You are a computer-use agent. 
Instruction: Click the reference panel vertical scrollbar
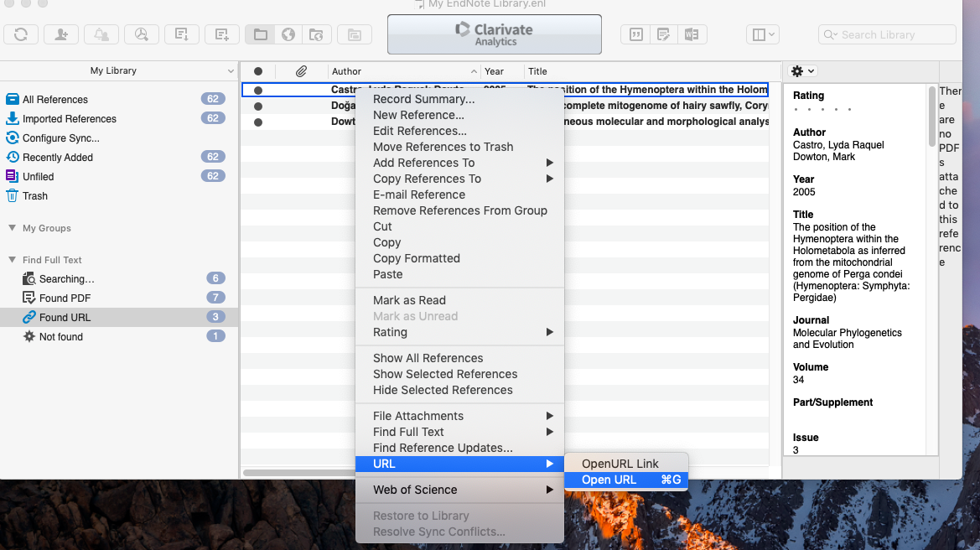click(x=932, y=116)
